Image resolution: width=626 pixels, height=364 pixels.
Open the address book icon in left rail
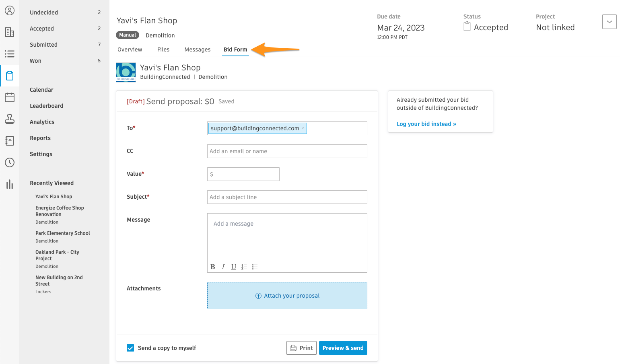pos(10,141)
